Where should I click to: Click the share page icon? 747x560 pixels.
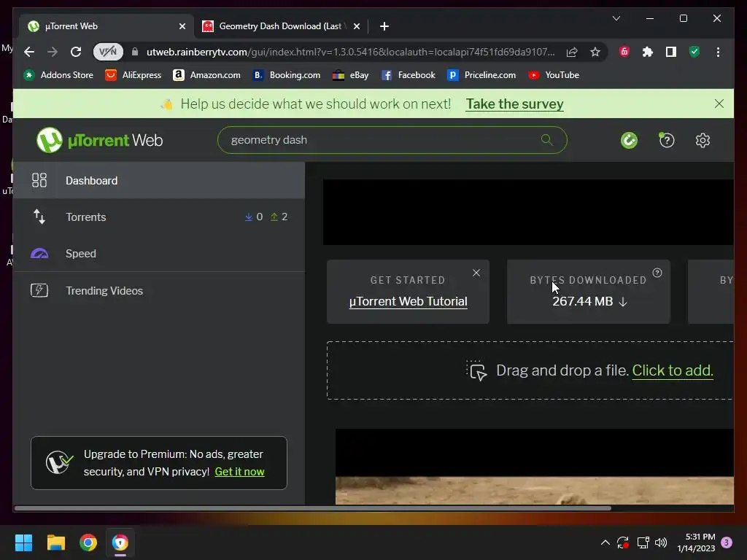tap(572, 52)
